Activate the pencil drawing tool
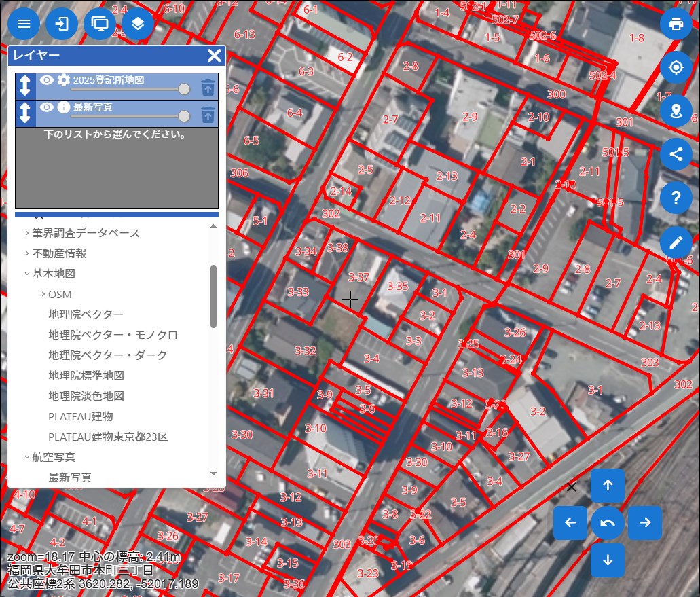Viewport: 700px width, 597px height. (x=676, y=242)
